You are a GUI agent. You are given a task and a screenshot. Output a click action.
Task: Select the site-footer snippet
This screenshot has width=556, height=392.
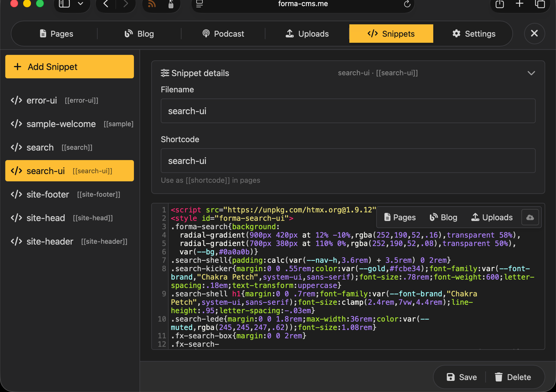coord(70,194)
